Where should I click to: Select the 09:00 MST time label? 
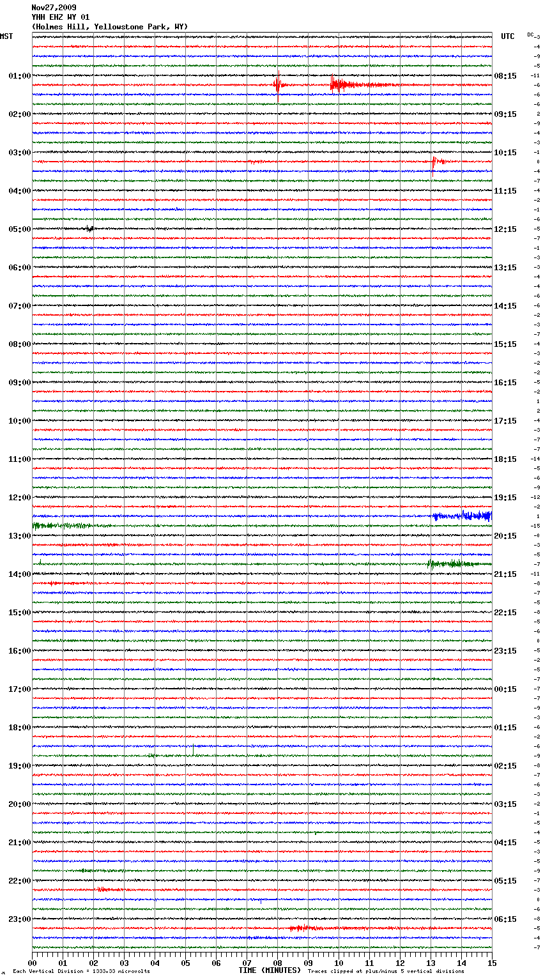[x=20, y=383]
